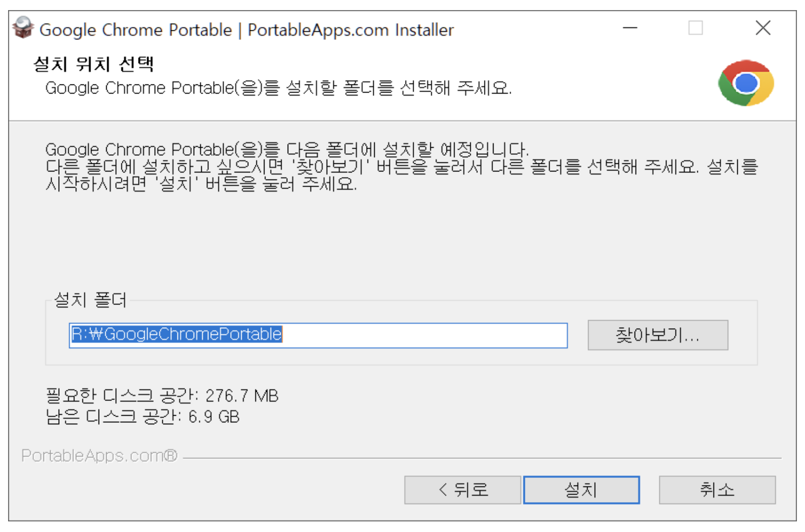The image size is (805, 532).
Task: Go back with the < 뒤로 button
Action: (x=463, y=490)
